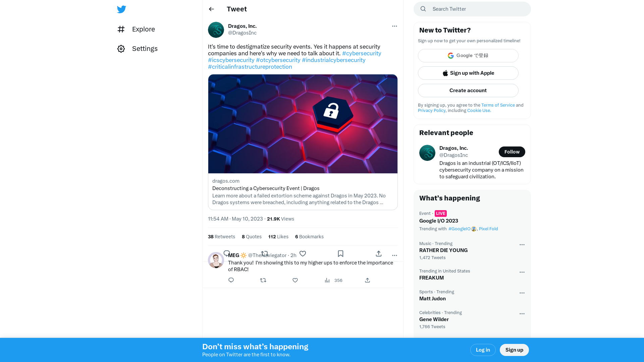644x362 pixels.
Task: Click Sign up with Apple button
Action: coord(468,73)
